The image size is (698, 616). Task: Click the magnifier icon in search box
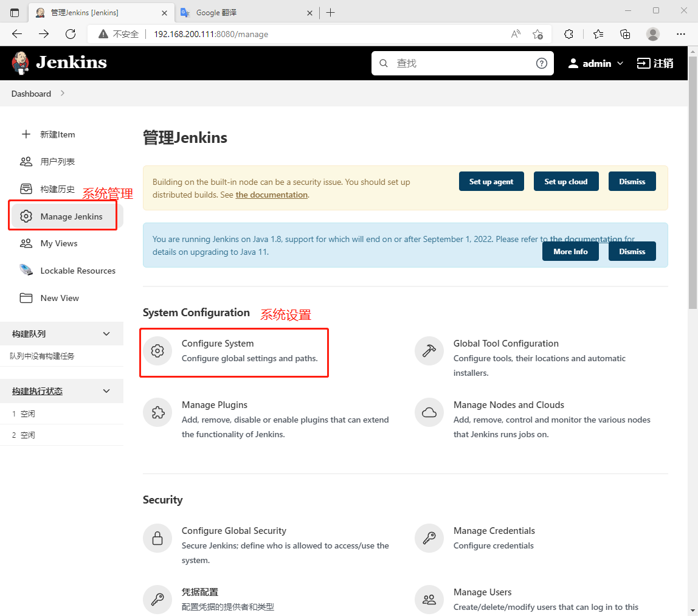coord(383,63)
